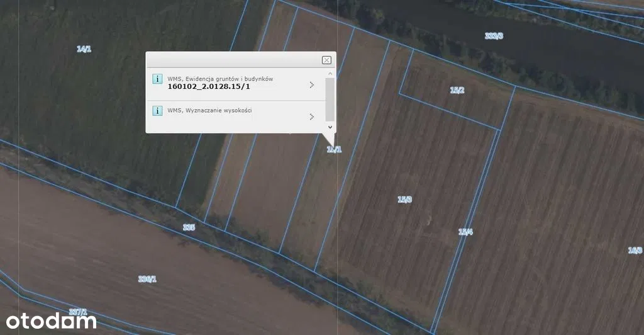Close the parcel info popup
Screen dimensions: 644x335
pos(326,60)
